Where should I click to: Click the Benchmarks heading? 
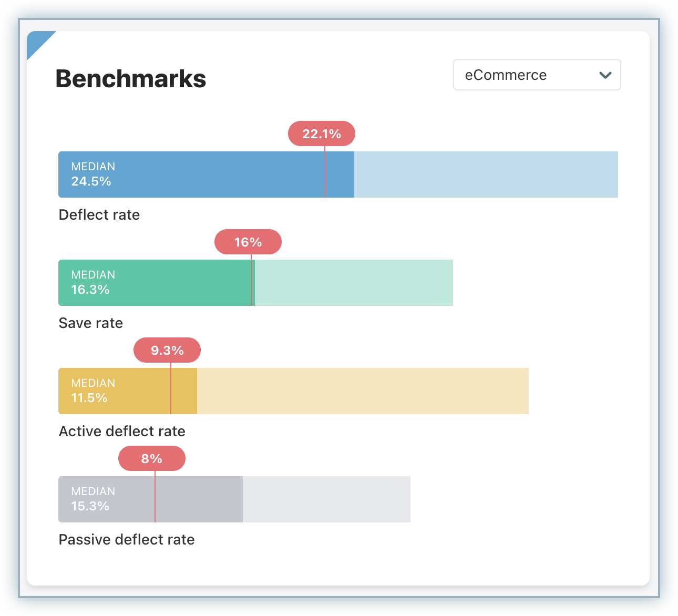tap(131, 79)
